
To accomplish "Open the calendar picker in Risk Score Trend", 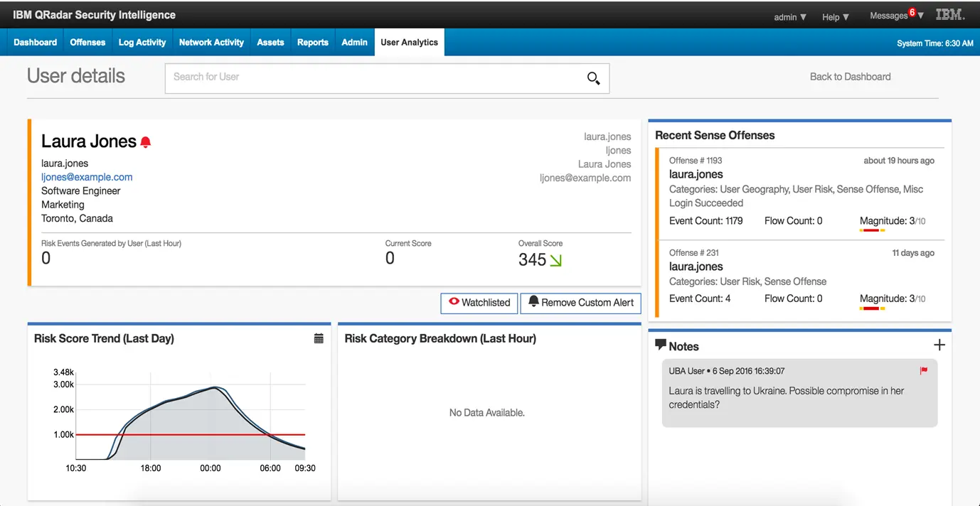I will pos(318,339).
